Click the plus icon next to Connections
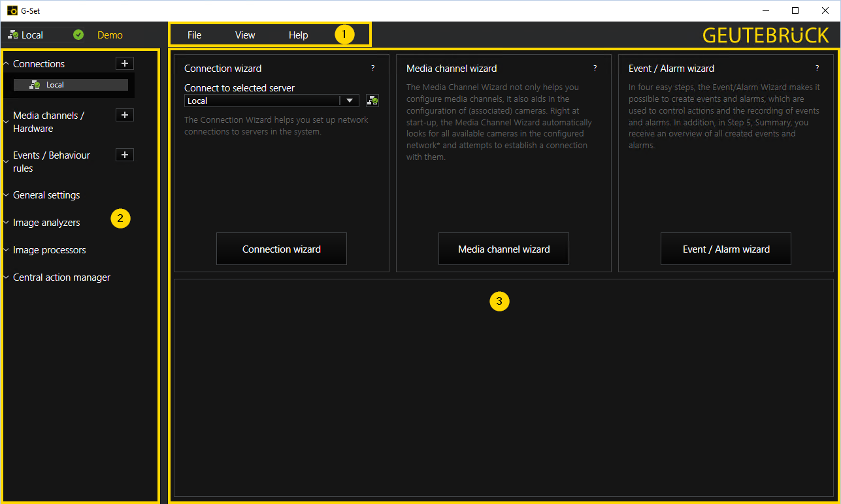This screenshot has height=504, width=841. pyautogui.click(x=125, y=63)
